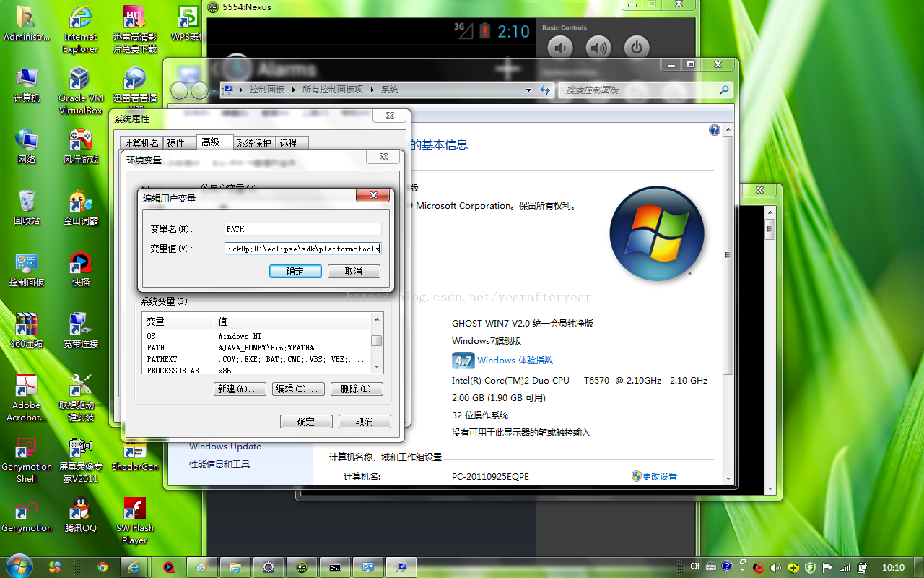Launch 风行游戏 desktop shortcut

tap(80, 147)
